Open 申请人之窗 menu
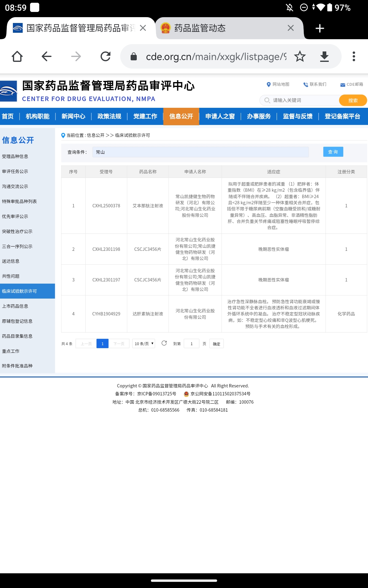Viewport: 368px width, 588px height. (x=220, y=116)
